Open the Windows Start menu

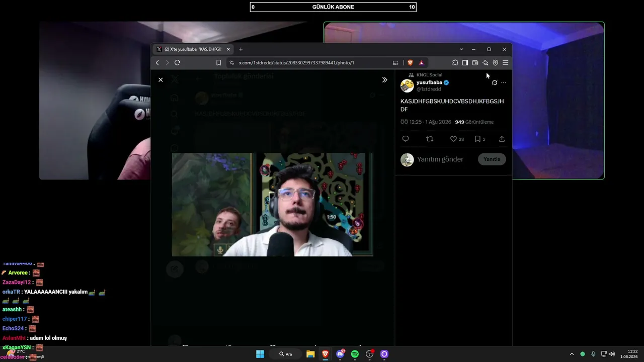[260, 354]
